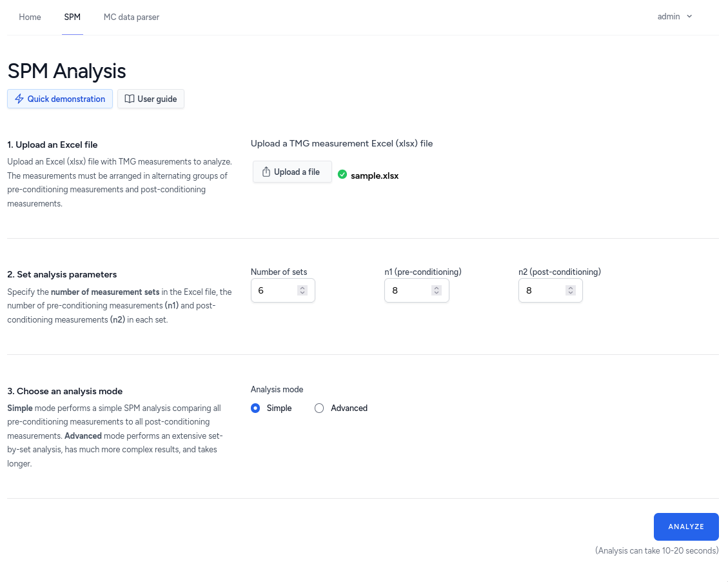Switch to the MC data parser tab
728x582 pixels.
click(x=132, y=17)
